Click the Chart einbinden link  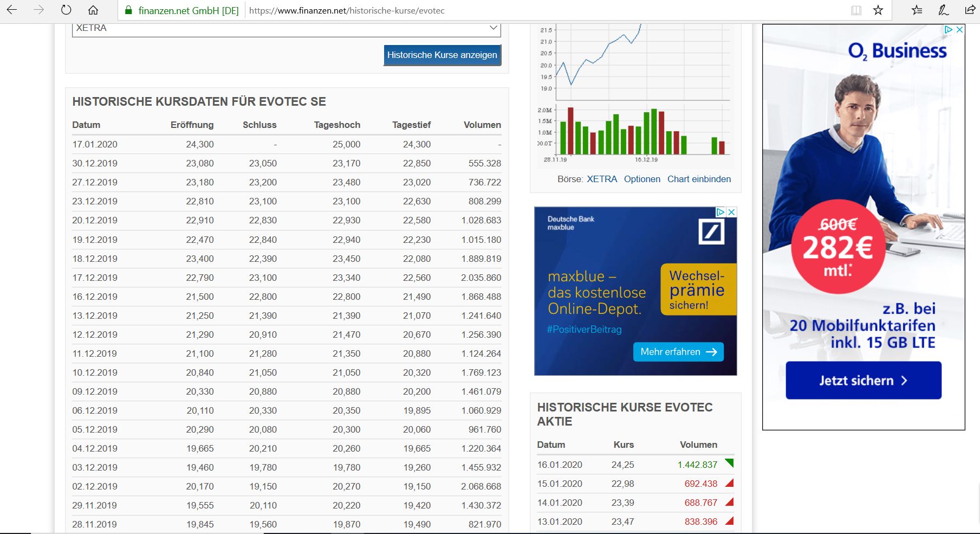[x=699, y=179]
